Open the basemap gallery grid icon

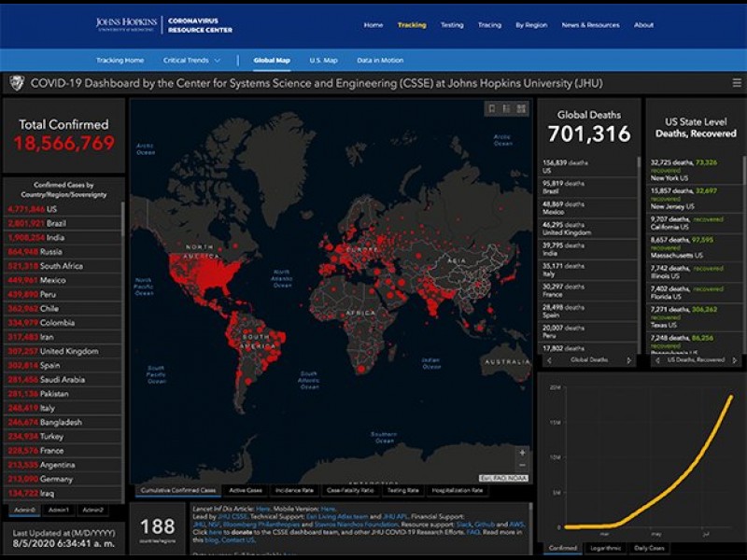pyautogui.click(x=522, y=108)
